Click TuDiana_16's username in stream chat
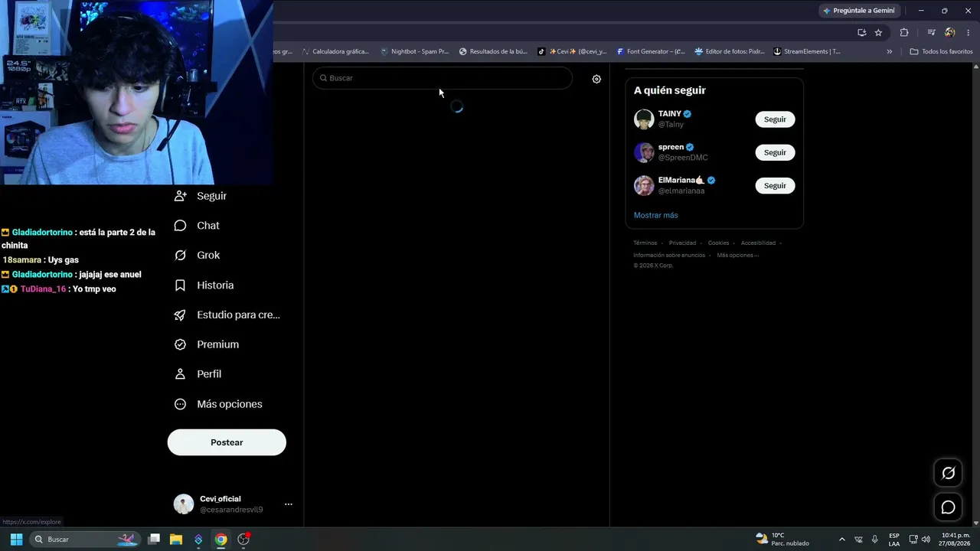 (43, 289)
